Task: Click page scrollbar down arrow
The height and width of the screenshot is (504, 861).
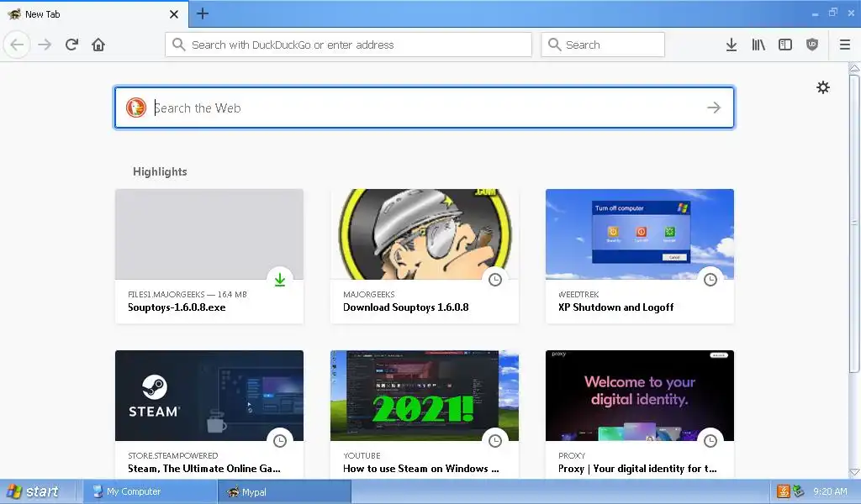Action: pyautogui.click(x=854, y=472)
